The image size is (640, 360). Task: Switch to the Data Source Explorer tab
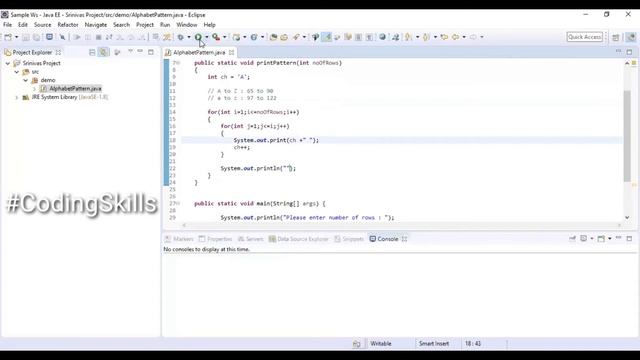coord(298,239)
